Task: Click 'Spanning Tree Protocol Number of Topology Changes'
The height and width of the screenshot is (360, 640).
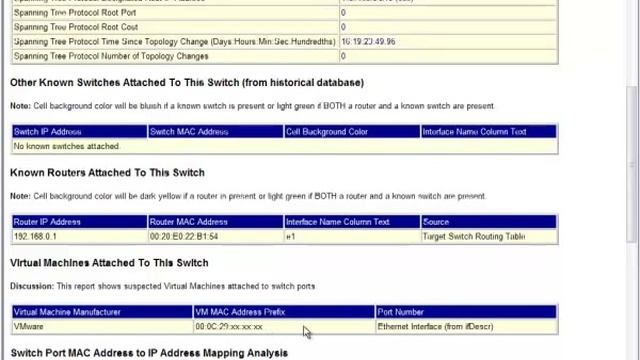Action: click(176, 56)
